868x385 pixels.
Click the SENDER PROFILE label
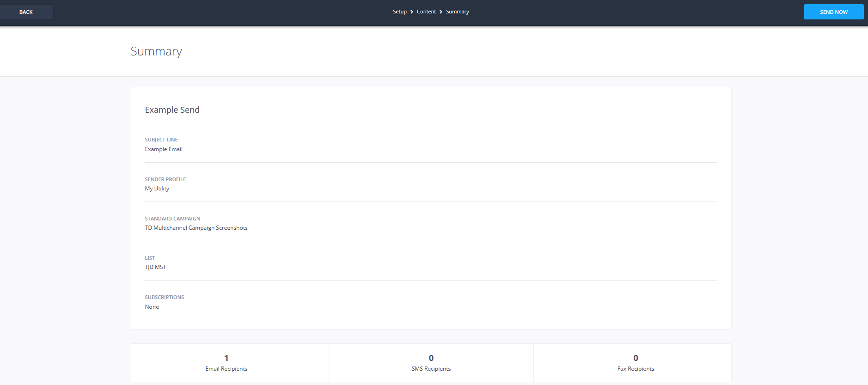pyautogui.click(x=165, y=179)
